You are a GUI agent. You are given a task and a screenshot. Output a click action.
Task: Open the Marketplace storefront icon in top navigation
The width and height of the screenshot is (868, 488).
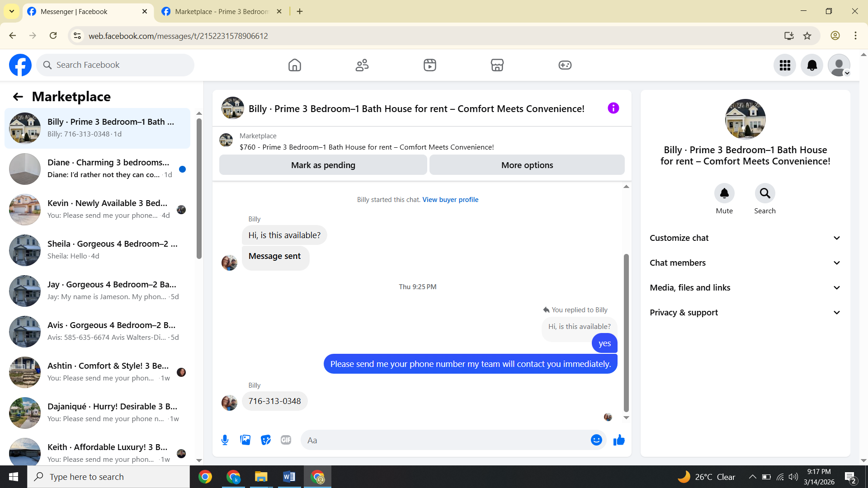(497, 65)
